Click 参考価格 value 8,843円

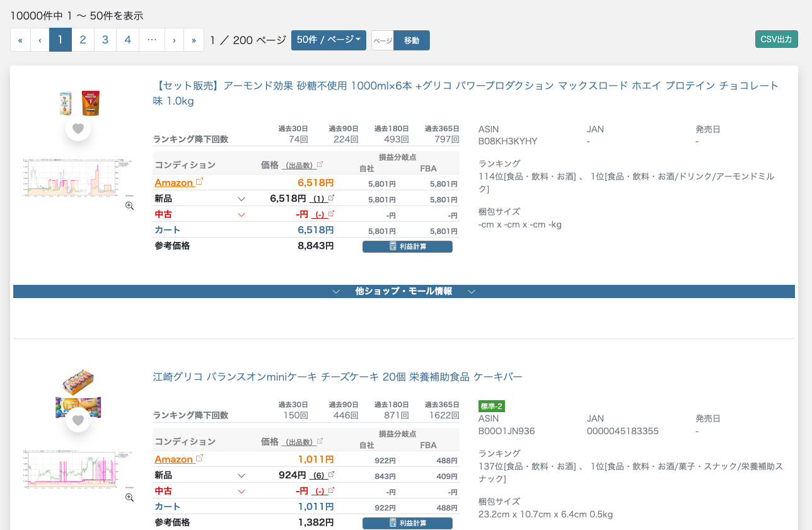[x=316, y=246]
